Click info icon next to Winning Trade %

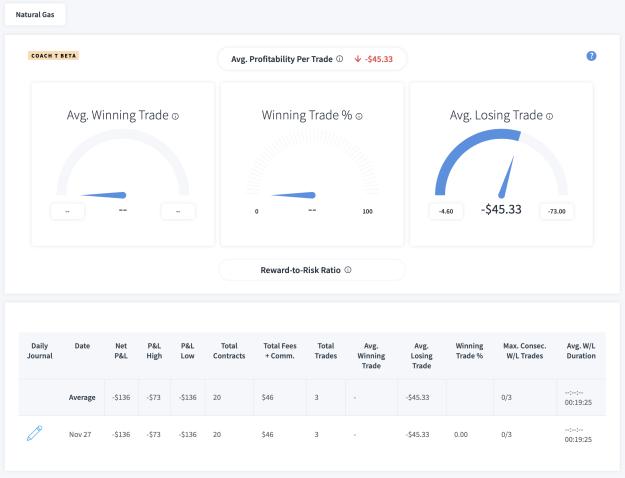click(359, 116)
